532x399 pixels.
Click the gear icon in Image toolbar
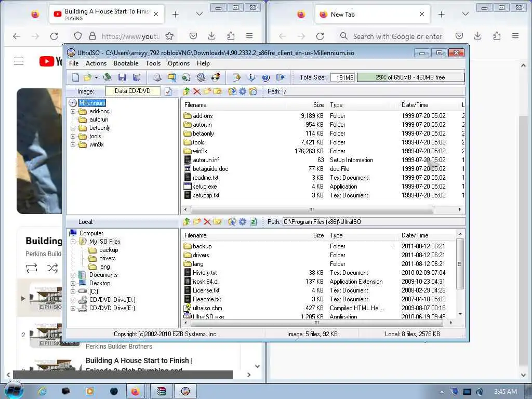(243, 91)
